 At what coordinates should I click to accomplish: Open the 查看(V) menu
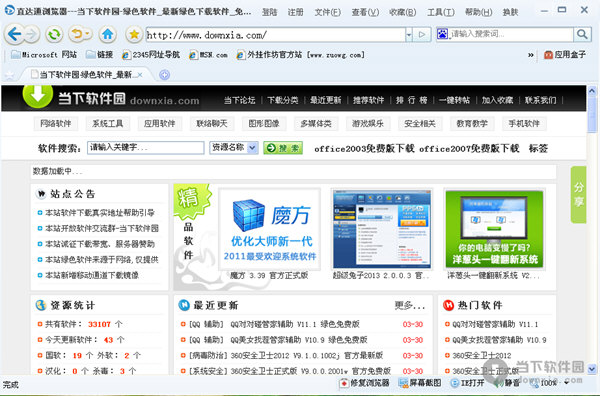point(365,12)
